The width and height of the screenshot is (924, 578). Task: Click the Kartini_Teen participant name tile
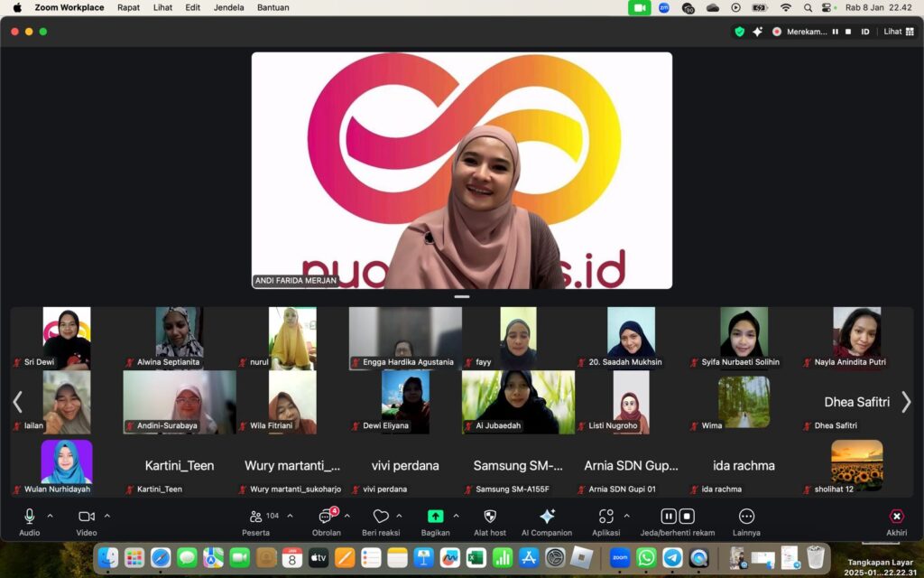(180, 466)
